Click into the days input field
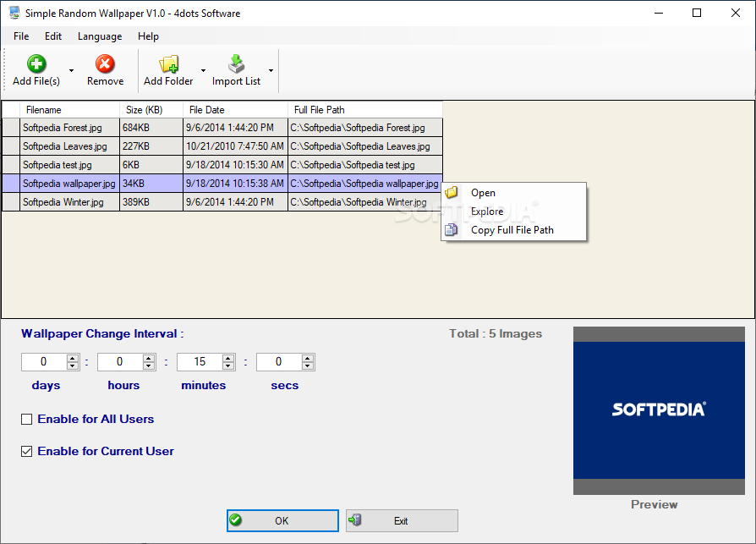Image resolution: width=756 pixels, height=544 pixels. (x=44, y=362)
